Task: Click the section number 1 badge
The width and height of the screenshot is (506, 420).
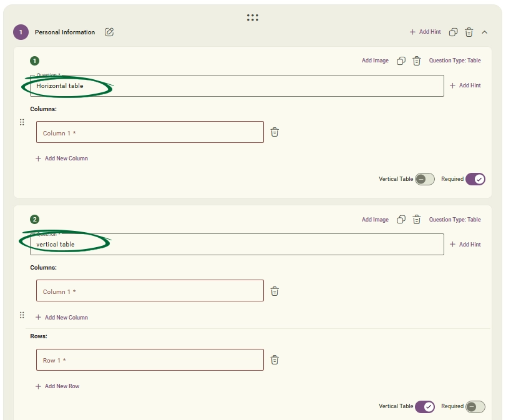Action: pos(21,32)
